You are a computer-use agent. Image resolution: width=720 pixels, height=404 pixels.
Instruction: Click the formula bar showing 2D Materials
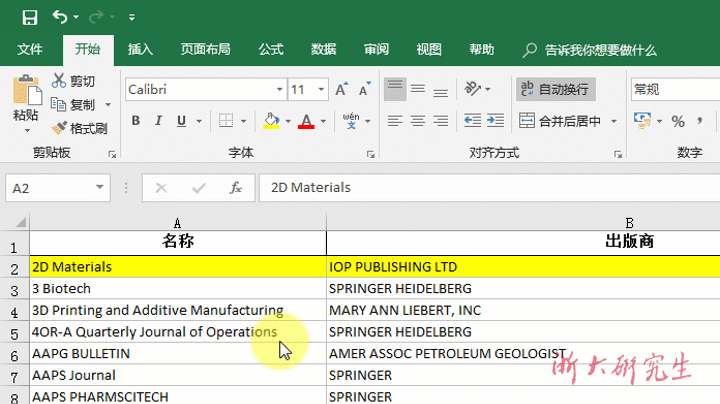click(x=489, y=188)
